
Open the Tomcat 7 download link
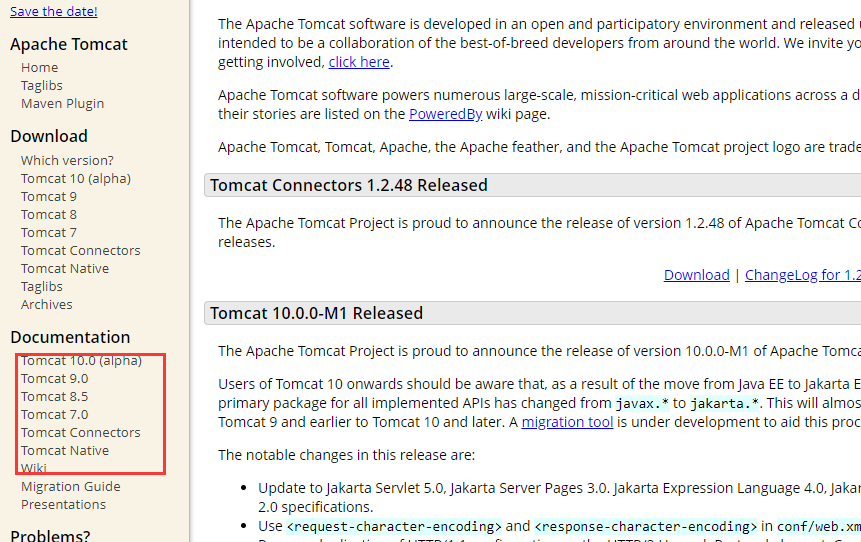49,233
